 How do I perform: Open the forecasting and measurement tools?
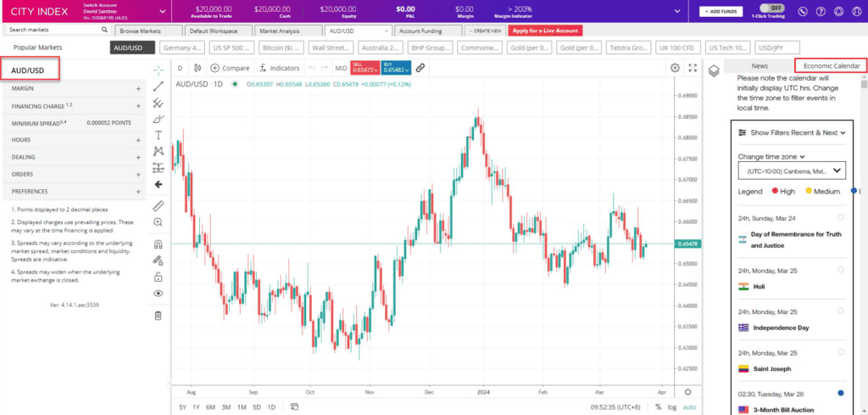tap(159, 168)
